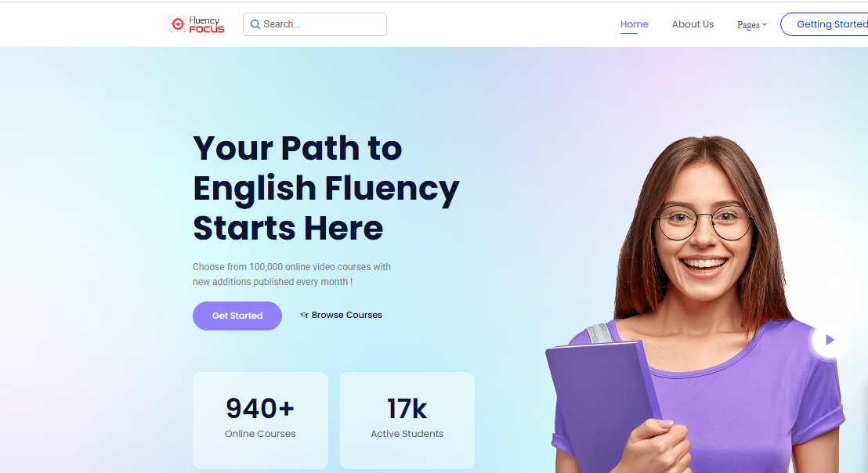Play the intro video with purple triangle button

pyautogui.click(x=830, y=340)
